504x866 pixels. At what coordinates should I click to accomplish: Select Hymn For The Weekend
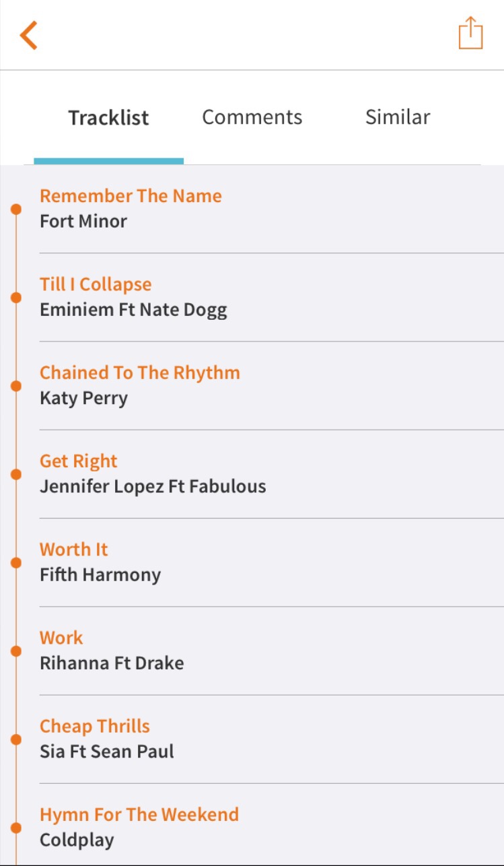coord(139,814)
